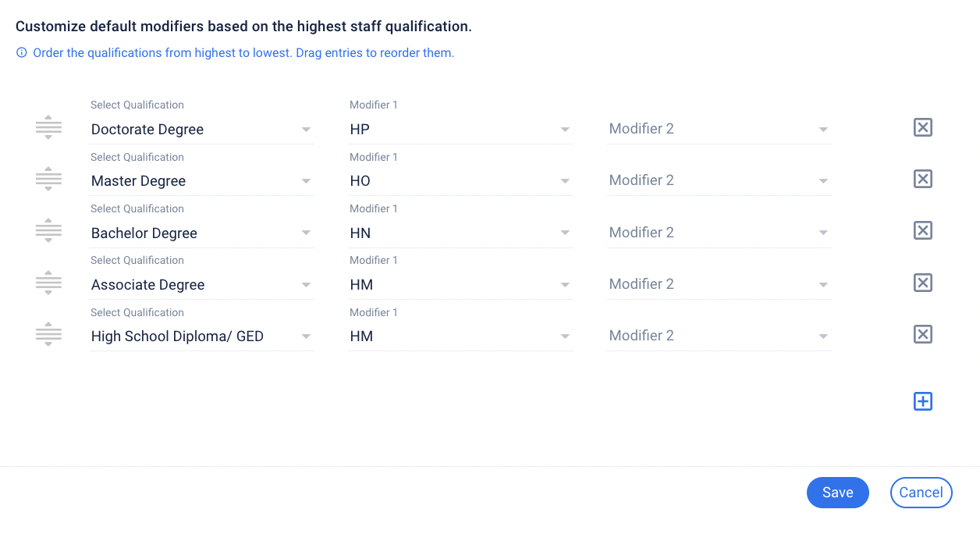Add a new qualification row with the plus icon

coord(922,401)
